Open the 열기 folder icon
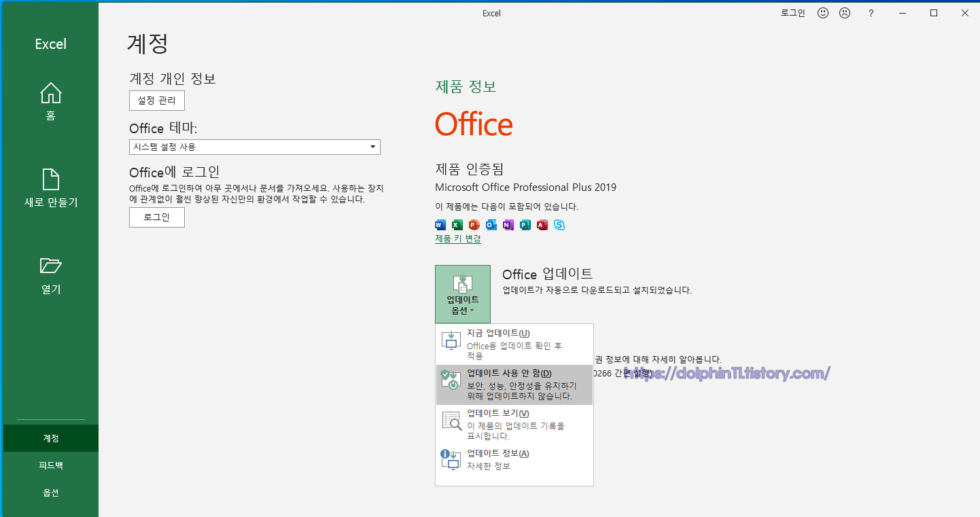 pos(51,265)
